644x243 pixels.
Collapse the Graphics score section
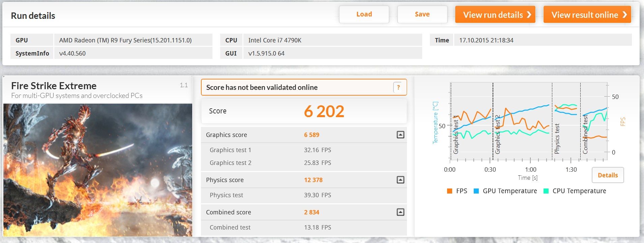[400, 135]
